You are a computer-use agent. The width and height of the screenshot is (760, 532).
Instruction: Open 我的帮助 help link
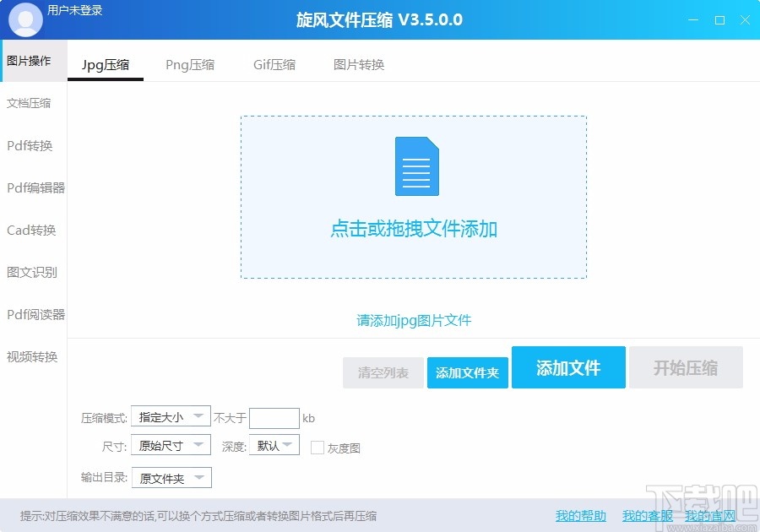click(x=580, y=515)
